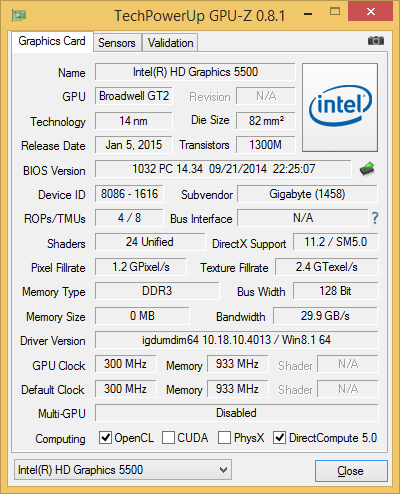Click the Default Clock Memory 933 MHz value
Image resolution: width=400 pixels, height=494 pixels.
coord(237,389)
